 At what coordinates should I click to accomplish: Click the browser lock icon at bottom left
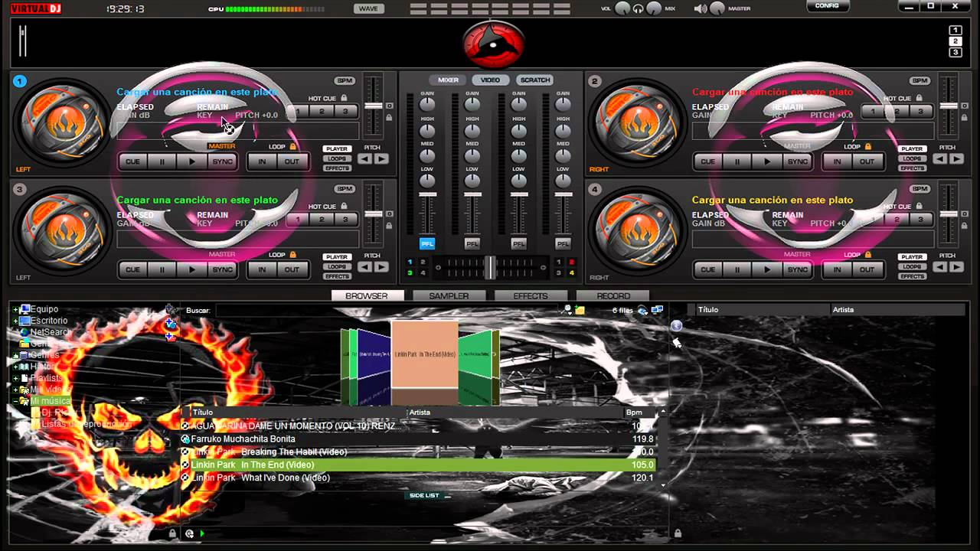(x=172, y=533)
